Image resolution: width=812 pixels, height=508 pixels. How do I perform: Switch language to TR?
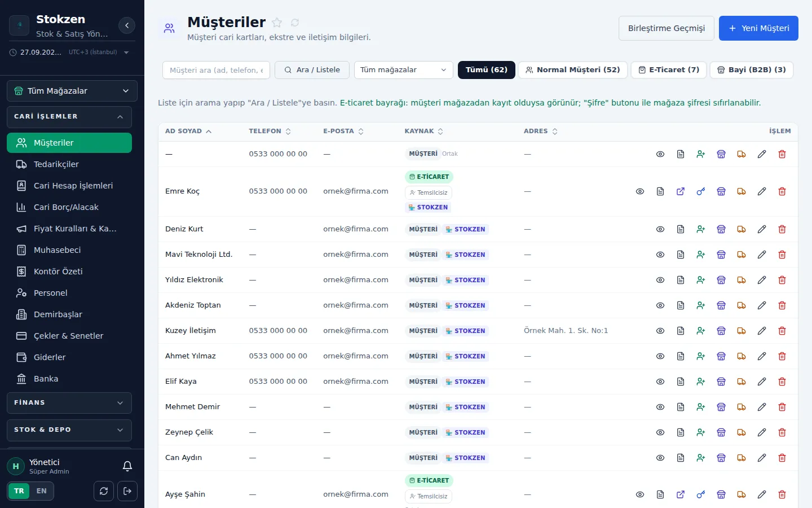pos(19,491)
